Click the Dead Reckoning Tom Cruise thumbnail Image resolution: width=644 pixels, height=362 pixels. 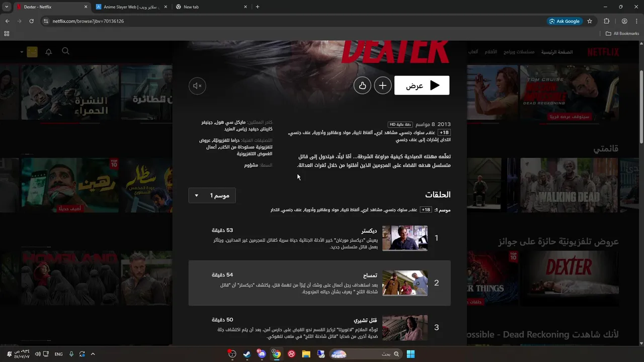[x=569, y=92]
